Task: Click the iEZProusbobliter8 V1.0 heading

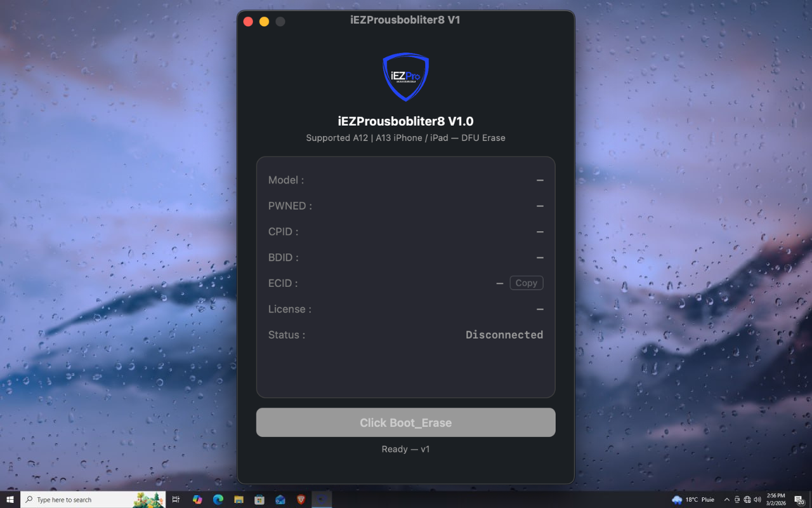Action: [x=405, y=121]
